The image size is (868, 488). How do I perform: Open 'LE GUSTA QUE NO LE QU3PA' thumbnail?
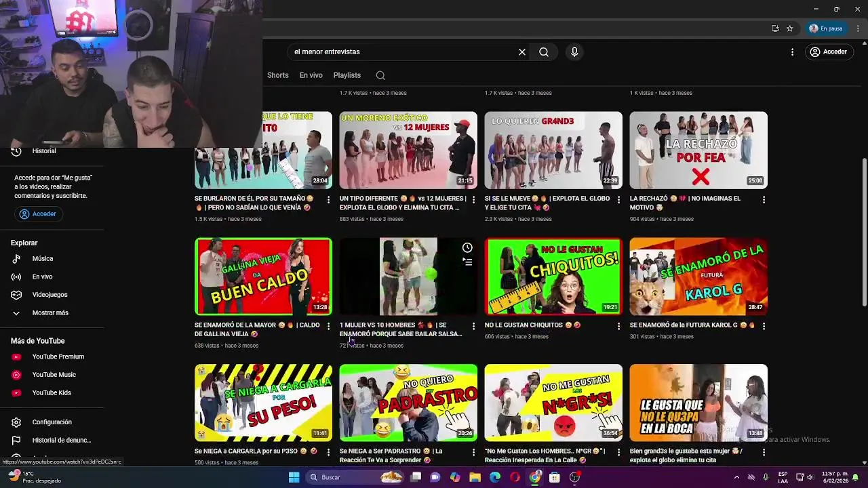698,403
